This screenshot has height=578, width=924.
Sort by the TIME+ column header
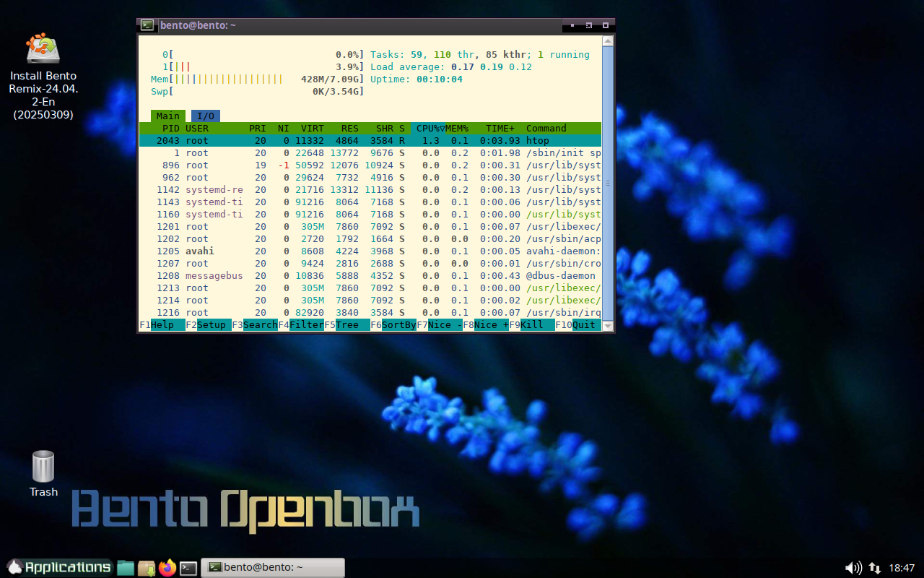(x=500, y=128)
